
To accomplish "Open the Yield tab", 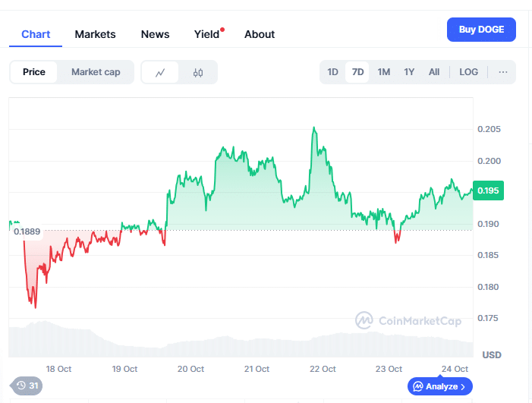I will point(206,34).
